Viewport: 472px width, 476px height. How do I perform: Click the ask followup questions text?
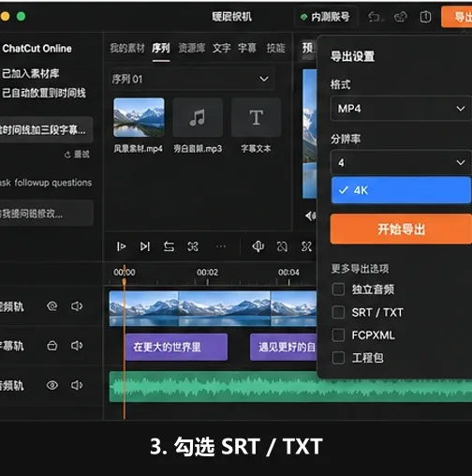click(46, 183)
